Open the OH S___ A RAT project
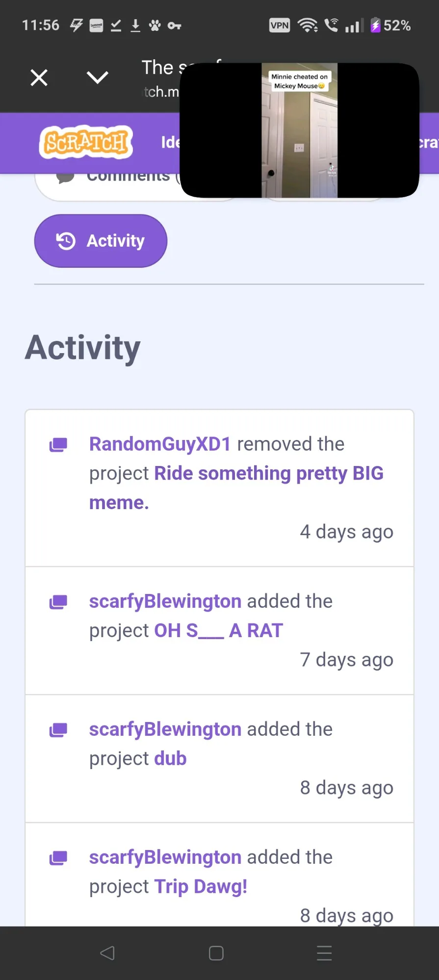This screenshot has height=980, width=439. [x=218, y=631]
